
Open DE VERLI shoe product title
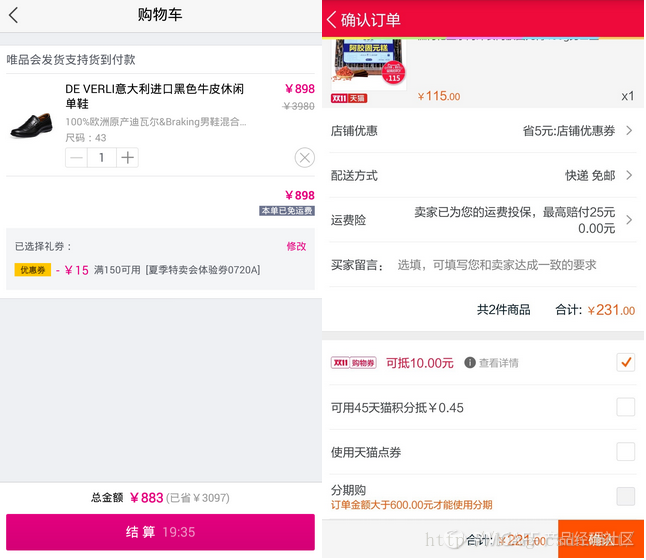tap(154, 96)
